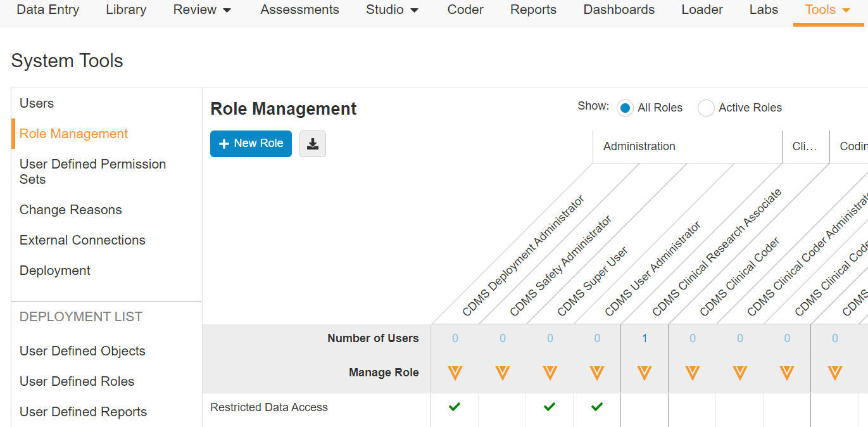Open User Defined Permission Sets in sidebar

pos(92,172)
